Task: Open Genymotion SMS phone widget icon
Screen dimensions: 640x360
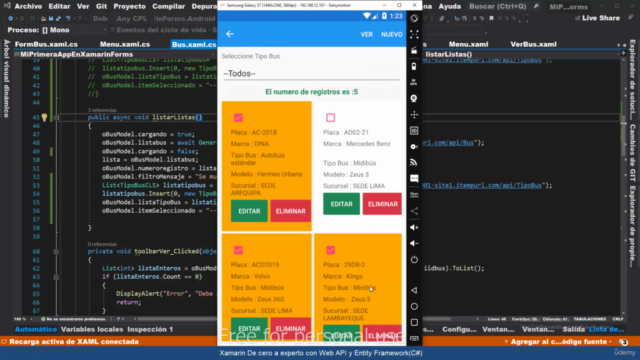Action: tap(414, 178)
